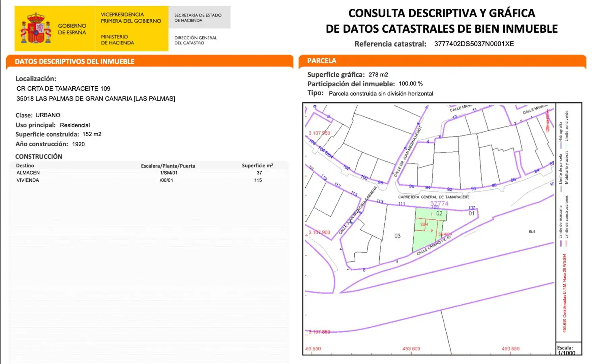Click the 'Superficie m²' column header
Image resolution: width=592 pixels, height=364 pixels.
click(x=257, y=165)
